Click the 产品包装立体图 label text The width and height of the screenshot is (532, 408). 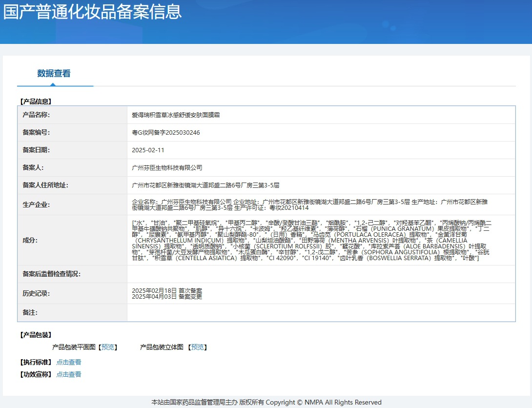point(162,347)
